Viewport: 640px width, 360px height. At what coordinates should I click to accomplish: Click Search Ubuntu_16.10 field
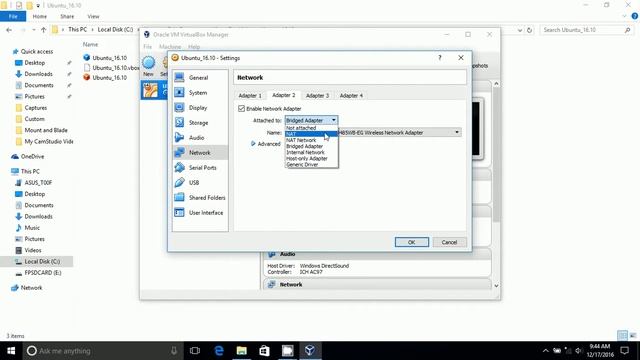pos(587,30)
